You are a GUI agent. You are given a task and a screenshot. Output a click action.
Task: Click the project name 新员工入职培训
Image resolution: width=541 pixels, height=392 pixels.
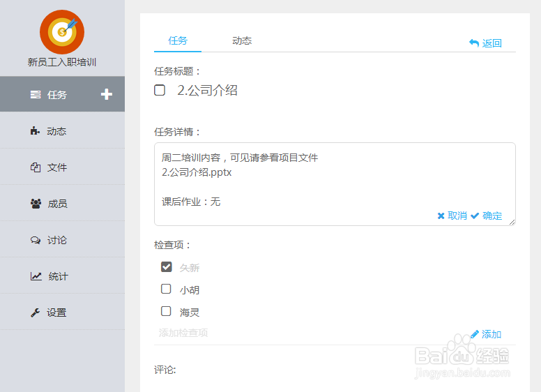[x=62, y=62]
